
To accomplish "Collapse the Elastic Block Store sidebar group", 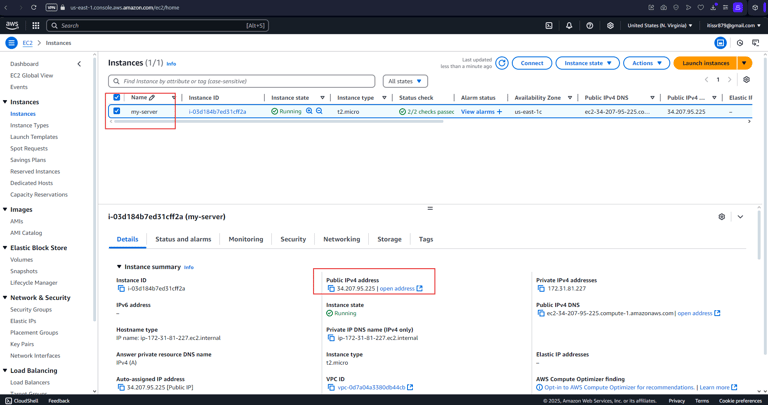I will click(5, 248).
